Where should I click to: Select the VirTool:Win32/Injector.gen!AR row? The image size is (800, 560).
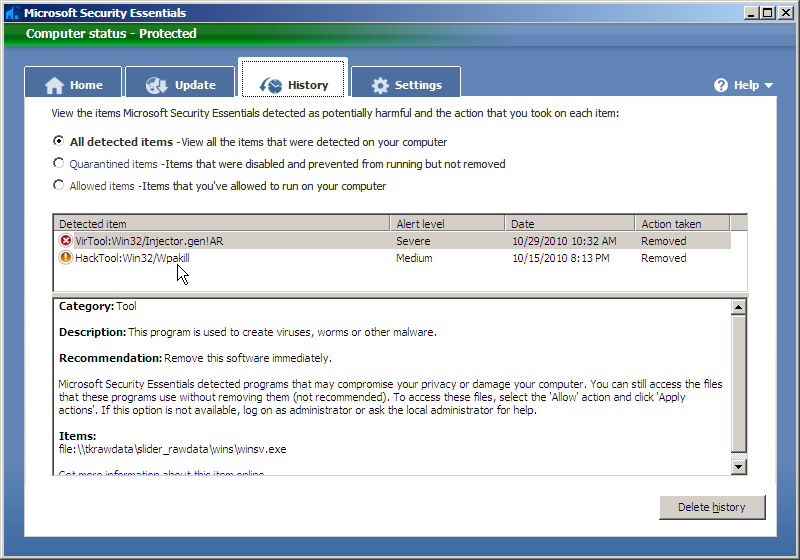point(392,241)
